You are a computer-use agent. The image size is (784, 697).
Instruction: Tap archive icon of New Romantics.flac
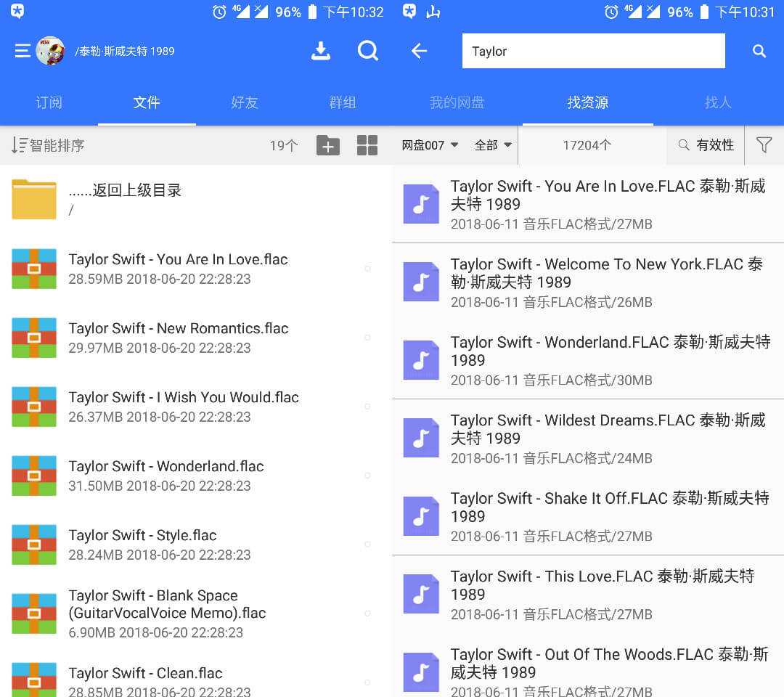tap(34, 338)
